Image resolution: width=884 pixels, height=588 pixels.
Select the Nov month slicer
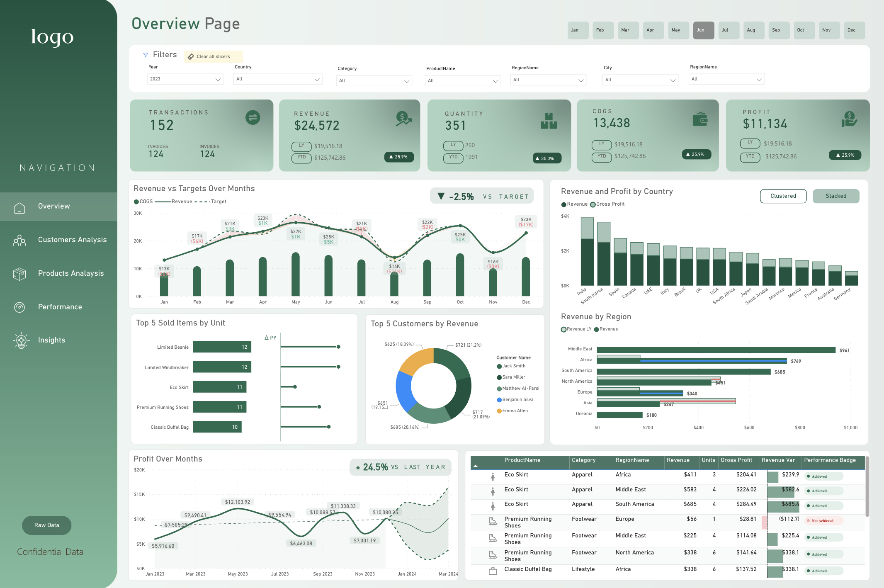coord(829,30)
